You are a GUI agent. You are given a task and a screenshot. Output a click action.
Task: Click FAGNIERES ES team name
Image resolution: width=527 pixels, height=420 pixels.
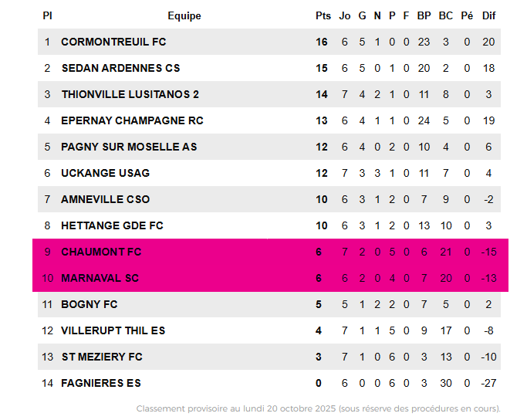tap(101, 383)
